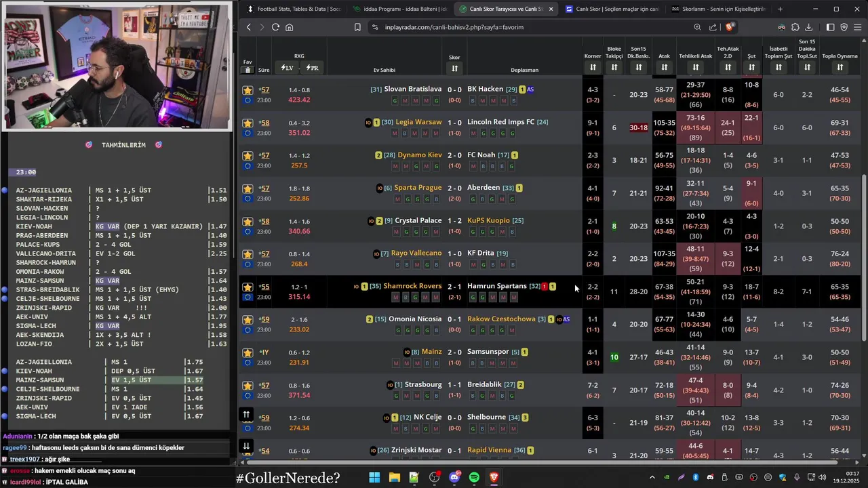
Task: Sort table by Atak column
Action: point(665,67)
